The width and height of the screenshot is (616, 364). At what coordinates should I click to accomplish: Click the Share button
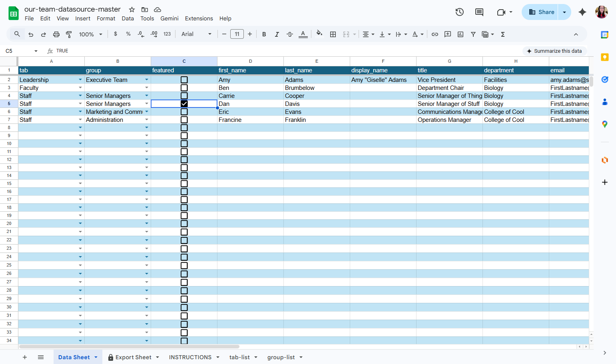point(541,12)
